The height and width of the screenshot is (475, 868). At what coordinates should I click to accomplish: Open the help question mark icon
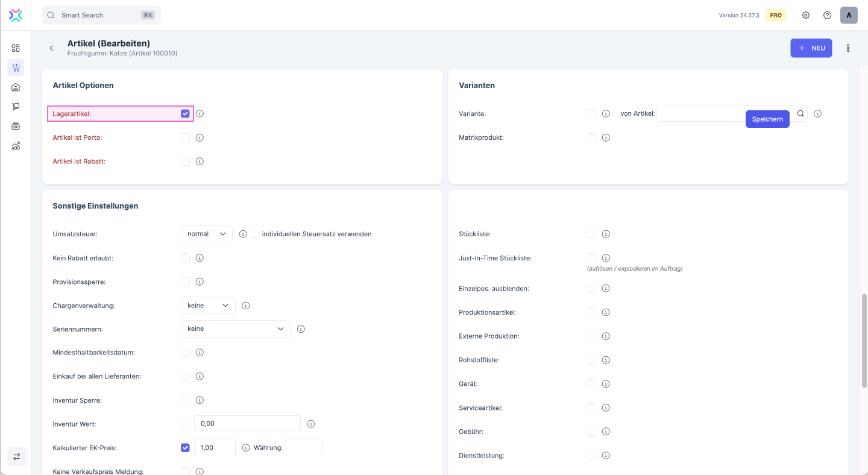[x=827, y=15]
